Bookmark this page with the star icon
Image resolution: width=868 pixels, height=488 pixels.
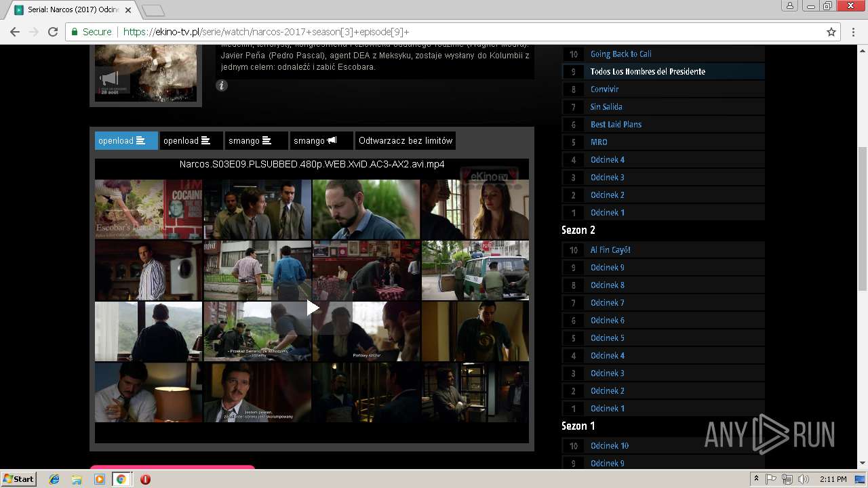pyautogui.click(x=831, y=32)
